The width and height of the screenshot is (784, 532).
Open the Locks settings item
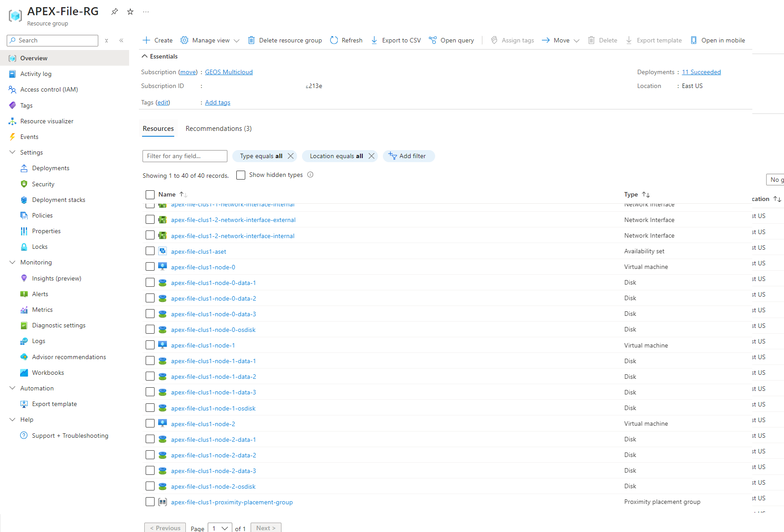pos(40,247)
